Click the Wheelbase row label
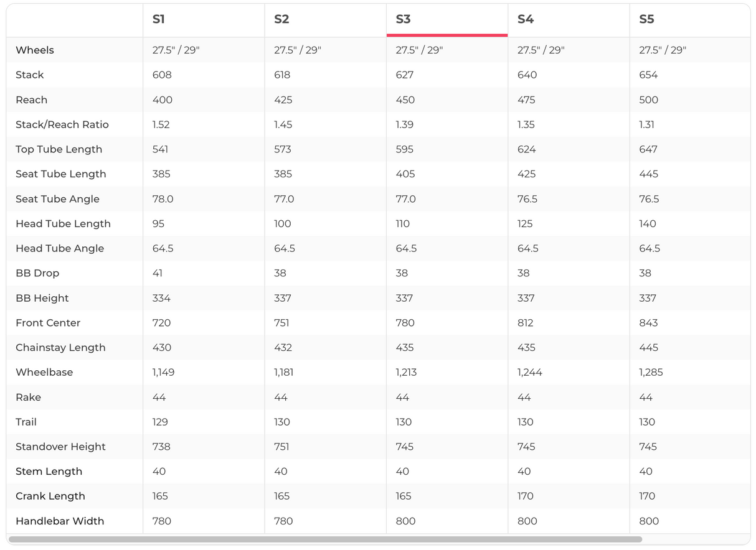 coord(44,372)
